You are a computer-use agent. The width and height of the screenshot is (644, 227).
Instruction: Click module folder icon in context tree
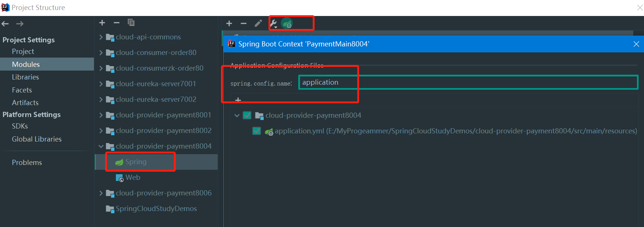[x=259, y=116]
